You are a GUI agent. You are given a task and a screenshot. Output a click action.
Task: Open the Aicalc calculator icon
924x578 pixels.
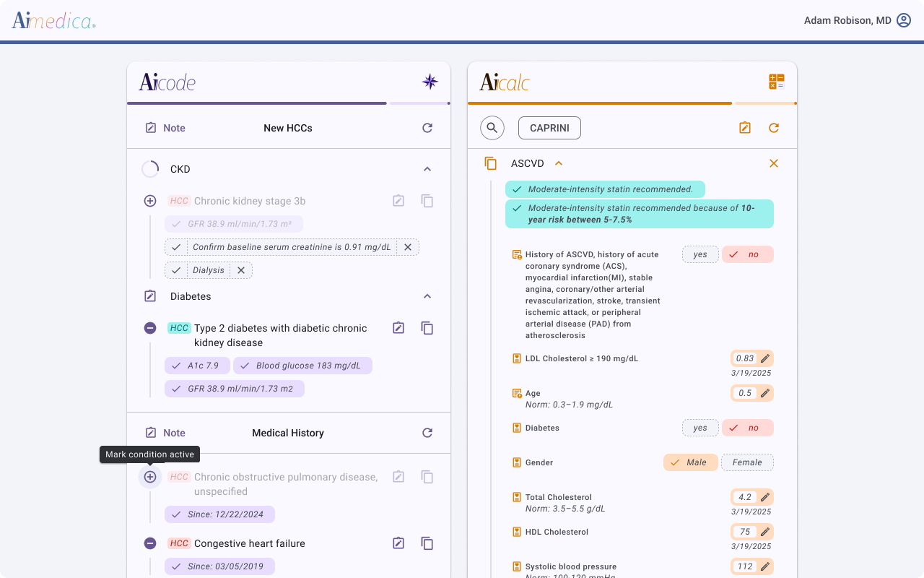tap(776, 82)
